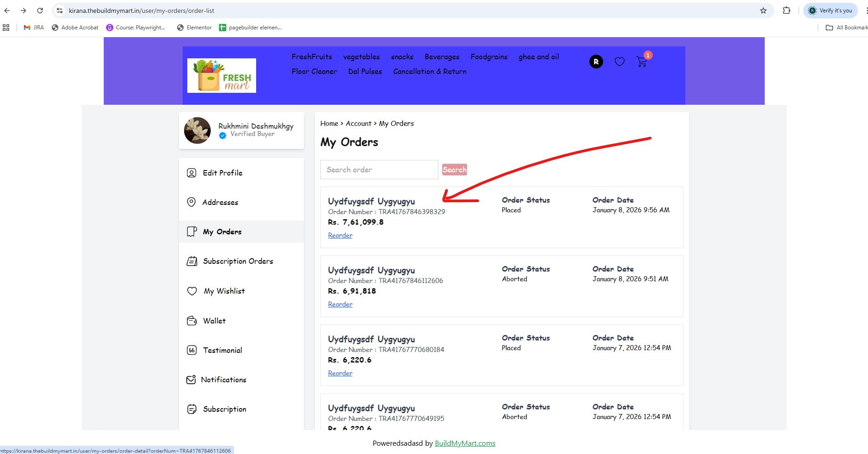The image size is (868, 454).
Task: Open Cancellation & Return page
Action: coord(430,71)
